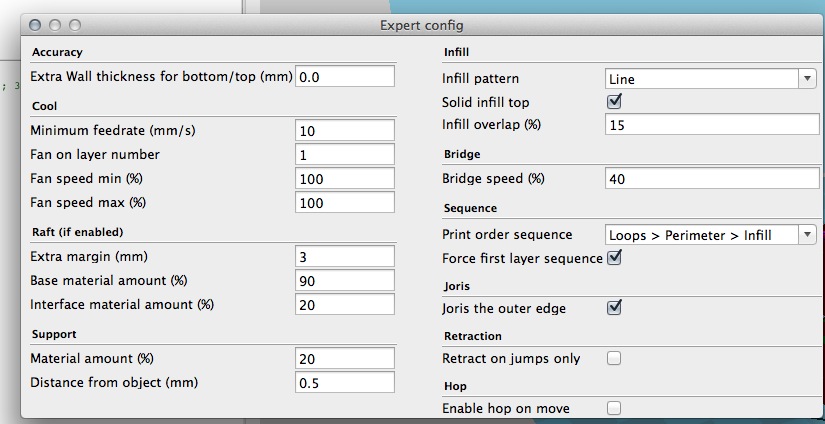The image size is (825, 424).
Task: Toggle Force first layer sequence checkbox
Action: 615,258
